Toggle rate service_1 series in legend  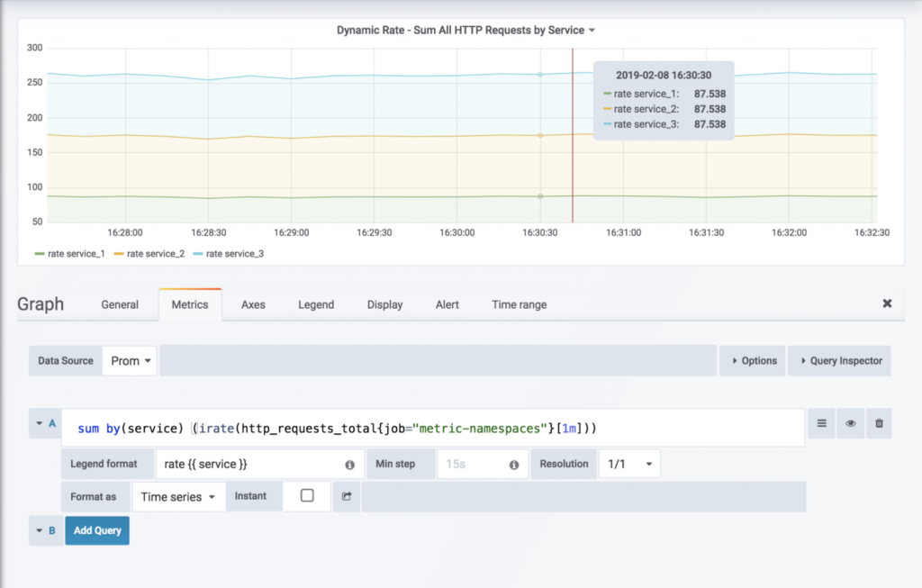click(x=76, y=254)
